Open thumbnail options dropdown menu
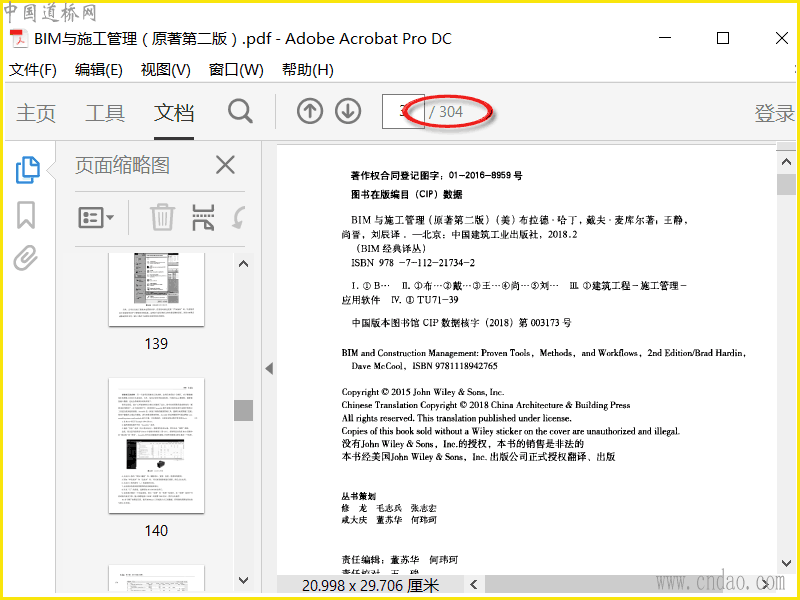The width and height of the screenshot is (800, 600). (96, 218)
